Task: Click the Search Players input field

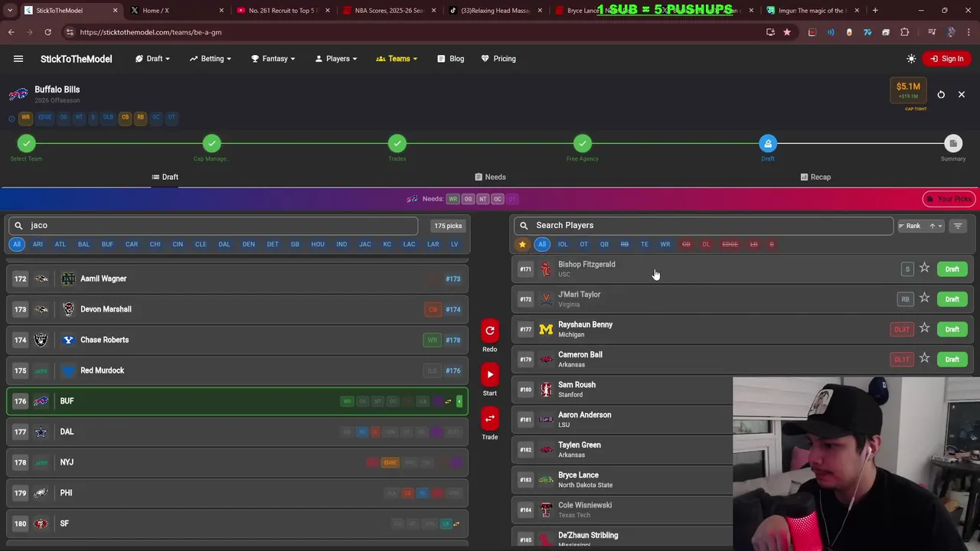Action: tap(704, 226)
